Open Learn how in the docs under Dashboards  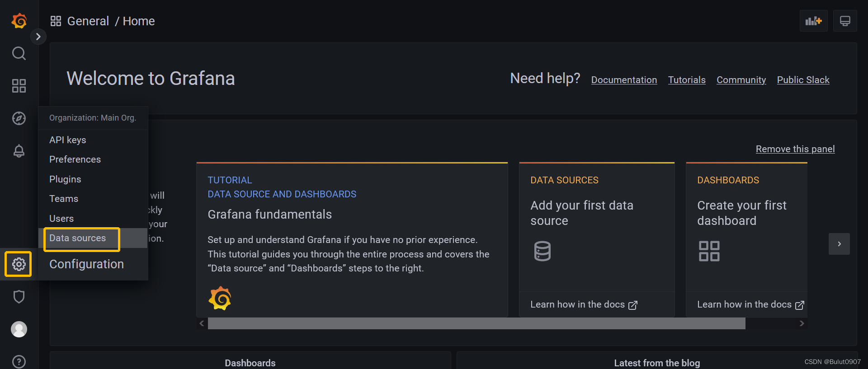point(750,305)
